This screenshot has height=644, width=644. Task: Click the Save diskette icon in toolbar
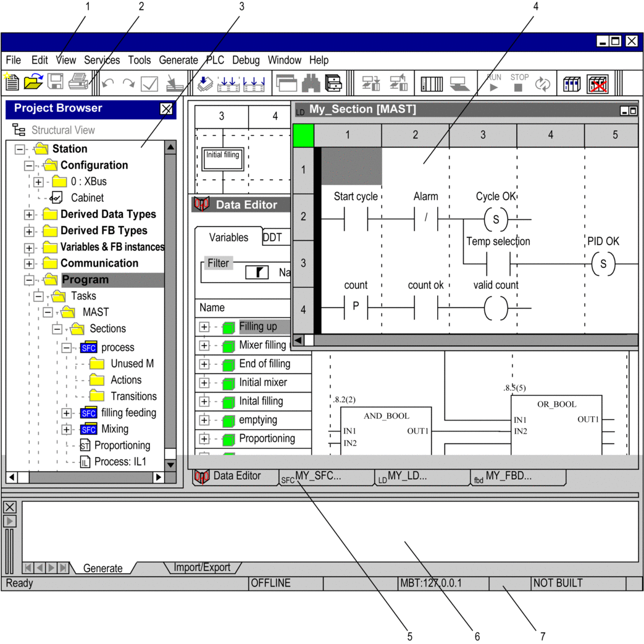(x=56, y=83)
